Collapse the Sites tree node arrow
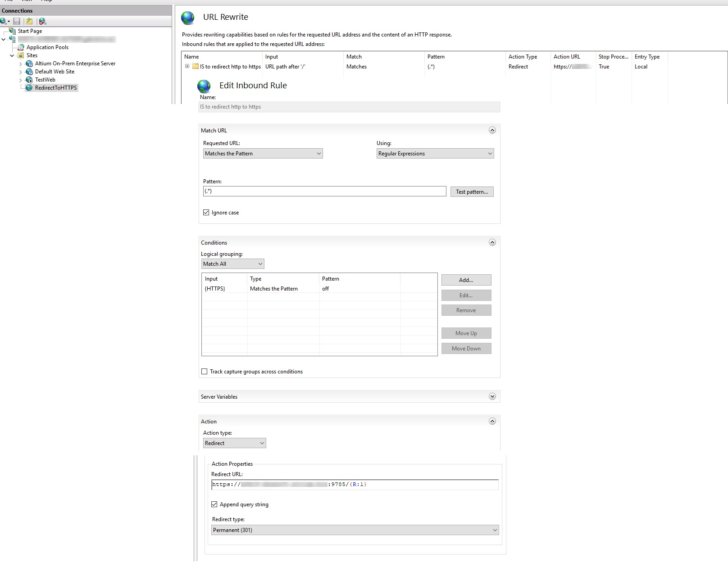 coord(12,56)
